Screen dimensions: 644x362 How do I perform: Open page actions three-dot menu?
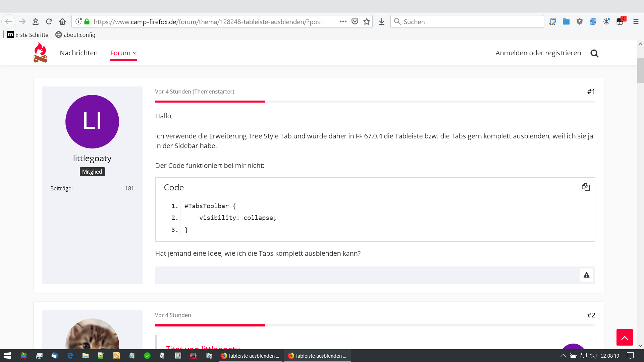point(343,21)
